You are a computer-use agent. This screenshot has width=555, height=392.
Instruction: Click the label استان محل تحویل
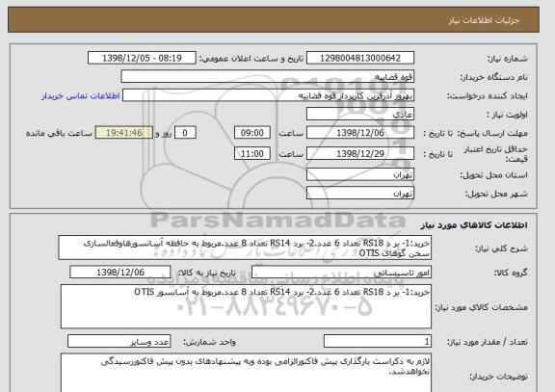pyautogui.click(x=493, y=175)
